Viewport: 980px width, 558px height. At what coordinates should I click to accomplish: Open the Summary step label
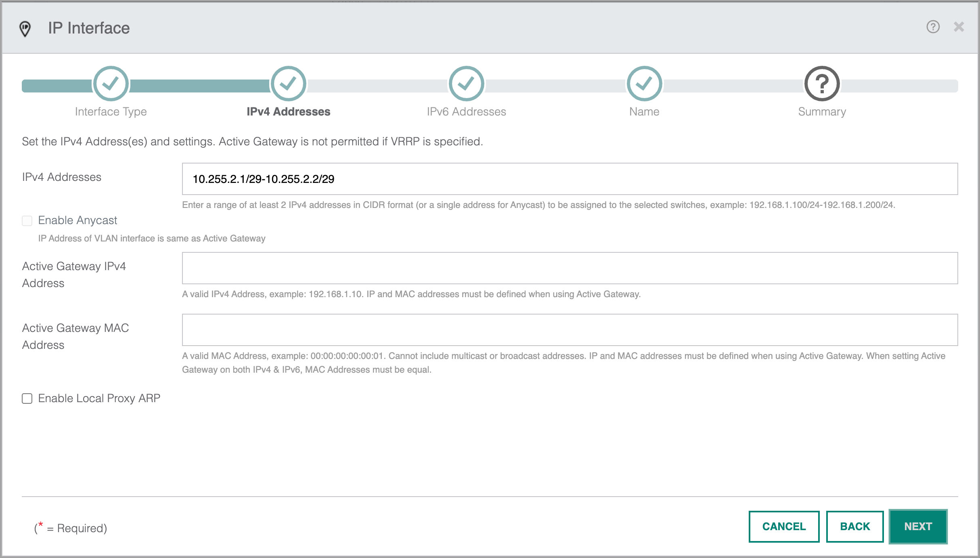(x=822, y=112)
